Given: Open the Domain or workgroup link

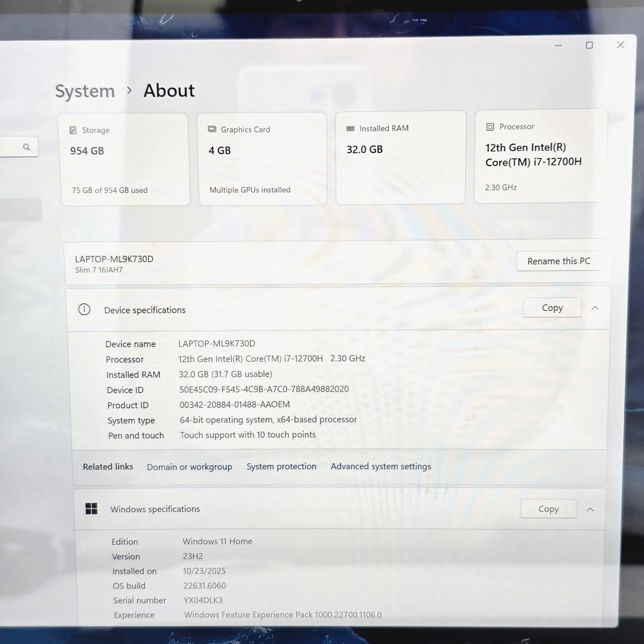Looking at the screenshot, I should pos(189,467).
